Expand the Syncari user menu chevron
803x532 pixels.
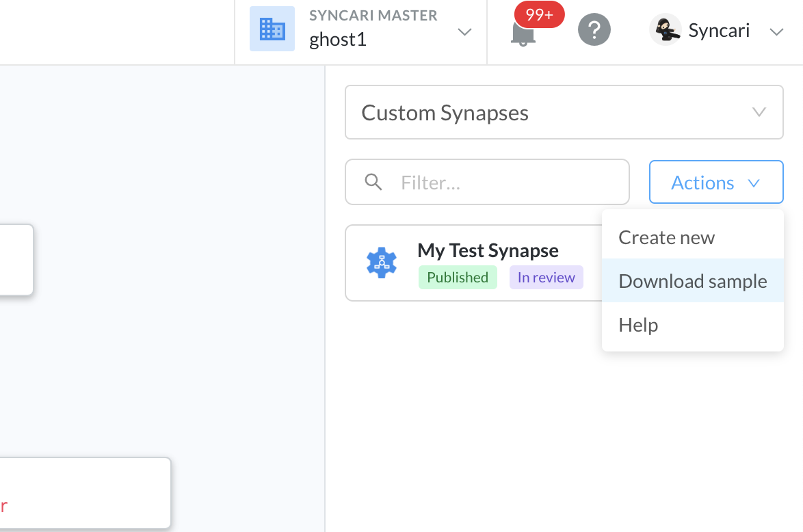[776, 31]
